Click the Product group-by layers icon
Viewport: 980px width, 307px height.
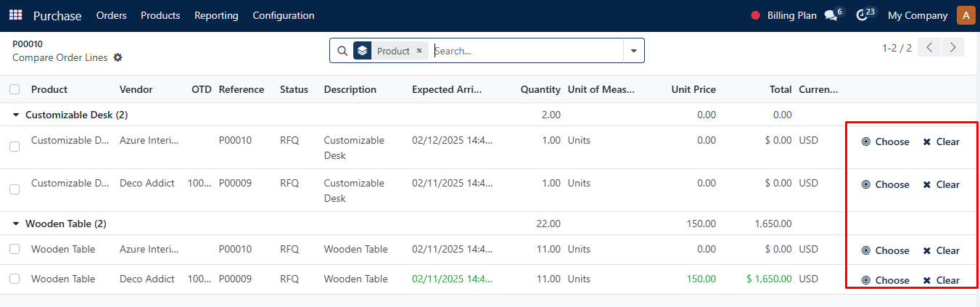[363, 51]
